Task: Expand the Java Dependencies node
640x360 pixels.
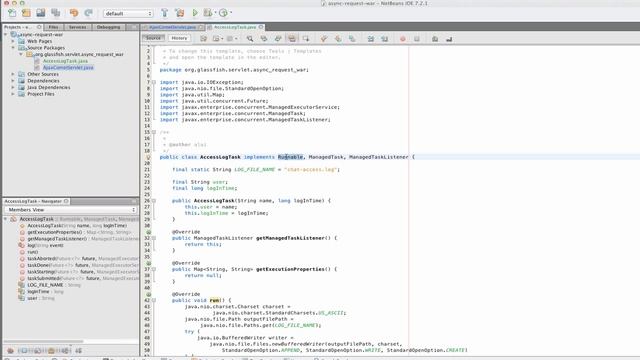Action: pyautogui.click(x=13, y=87)
